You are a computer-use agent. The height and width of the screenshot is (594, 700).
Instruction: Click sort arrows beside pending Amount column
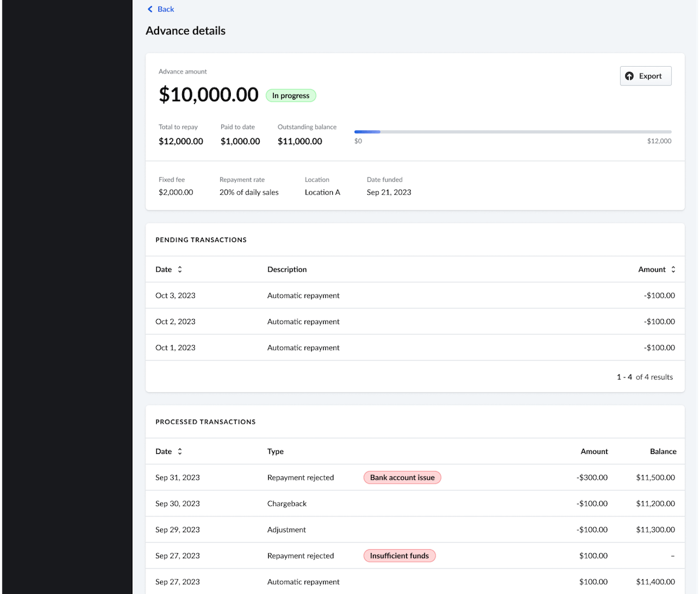(x=673, y=269)
